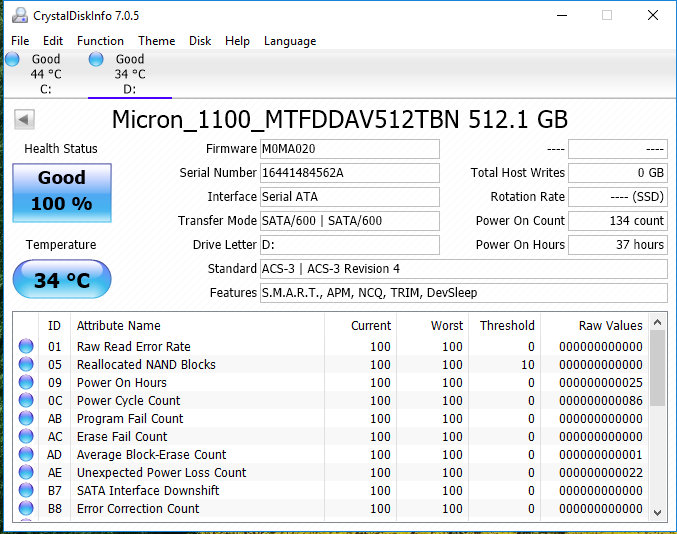The image size is (677, 534).
Task: Click threshold value 10 for Reallocated NAND Blocks
Action: tap(528, 364)
